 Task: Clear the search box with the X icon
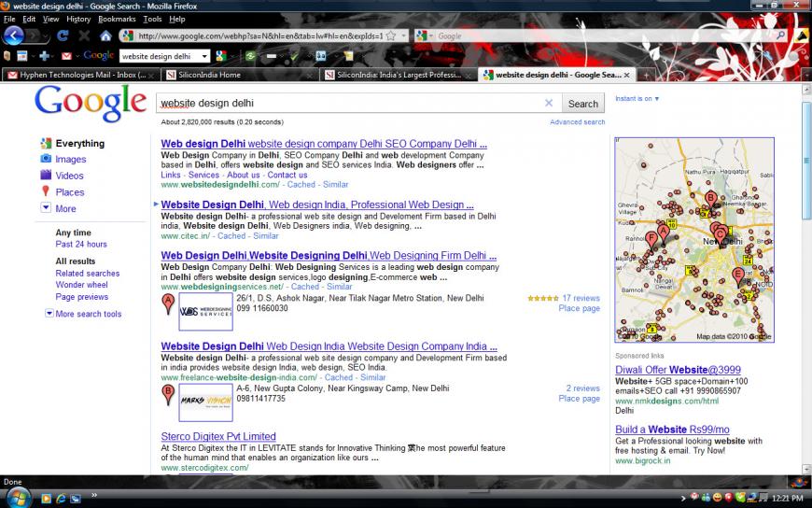point(549,103)
